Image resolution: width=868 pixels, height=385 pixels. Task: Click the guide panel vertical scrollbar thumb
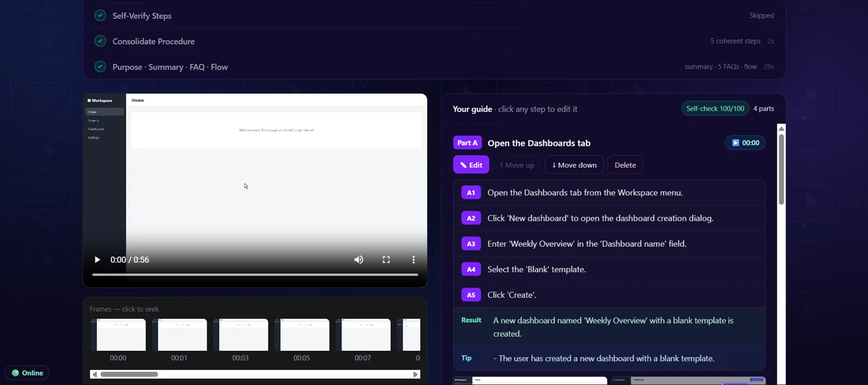(781, 169)
